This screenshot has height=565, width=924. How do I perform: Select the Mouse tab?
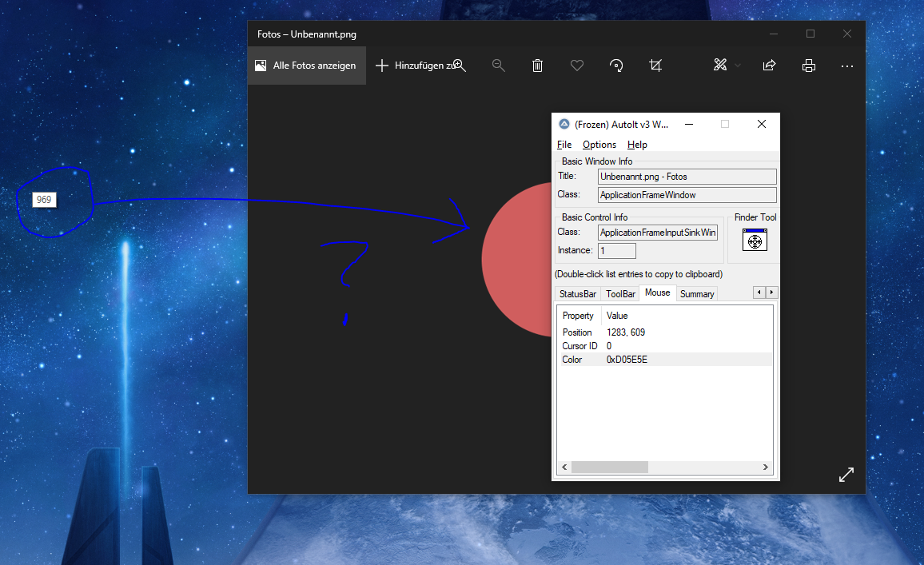pyautogui.click(x=657, y=292)
